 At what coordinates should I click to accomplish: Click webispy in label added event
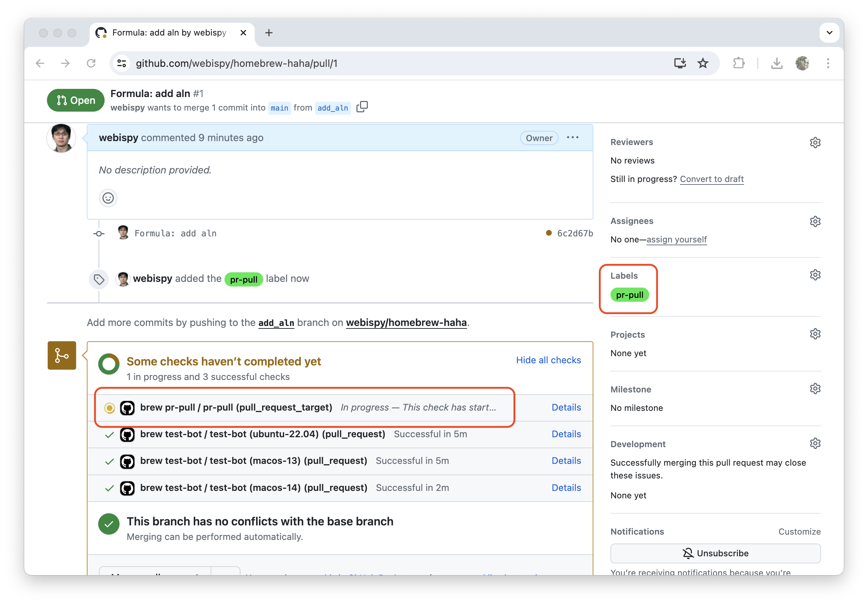[x=152, y=278]
